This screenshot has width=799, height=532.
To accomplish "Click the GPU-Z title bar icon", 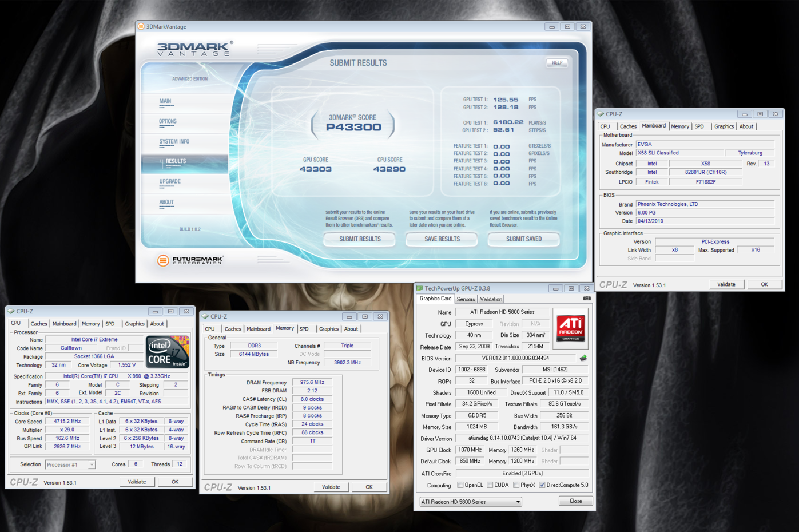I will pyautogui.click(x=419, y=288).
